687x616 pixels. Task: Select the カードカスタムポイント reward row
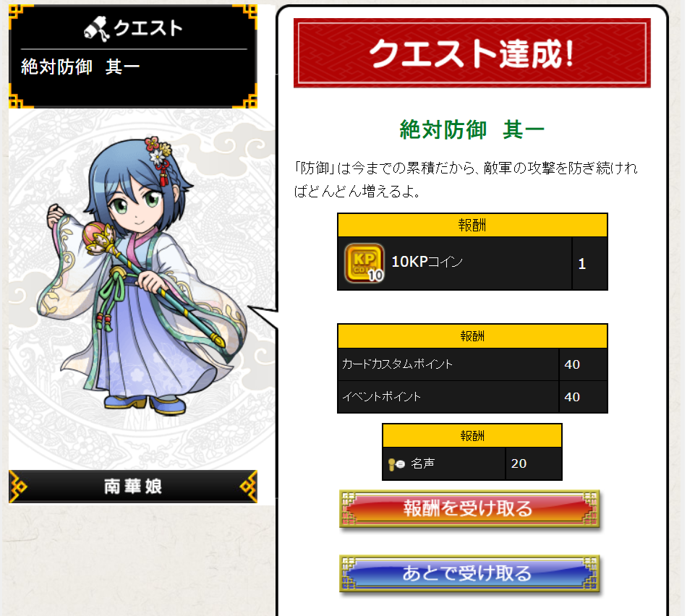pos(472,364)
